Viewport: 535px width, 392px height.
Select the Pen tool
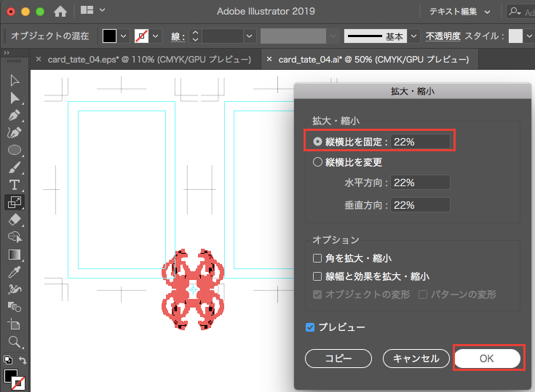point(14,116)
